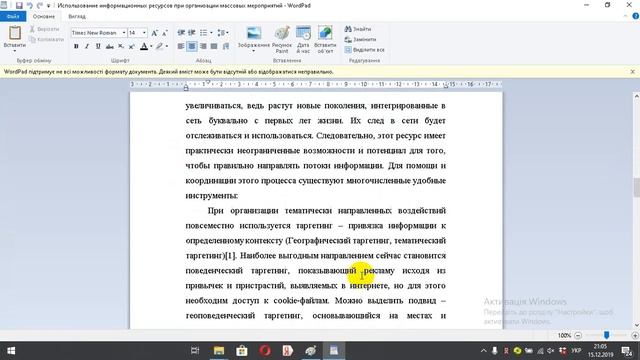This screenshot has width=640, height=360.
Task: Show hidden system tray icons
Action: (x=483, y=351)
